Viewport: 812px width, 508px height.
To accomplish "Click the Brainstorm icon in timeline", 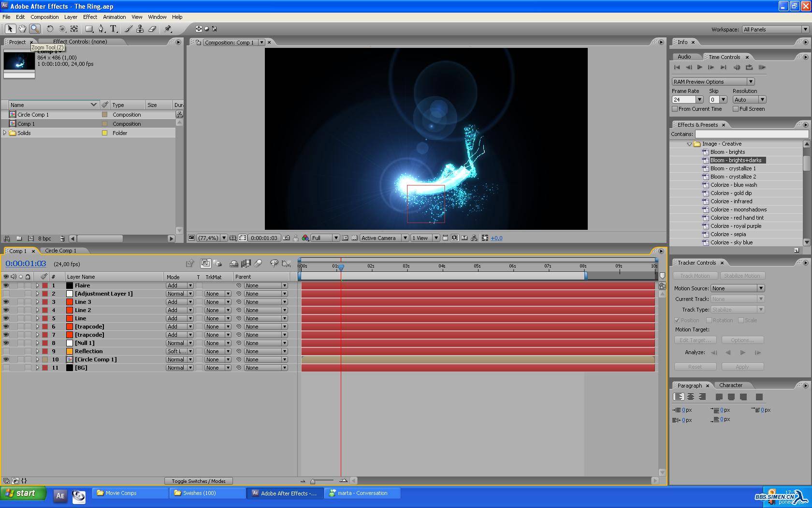I will (x=274, y=264).
